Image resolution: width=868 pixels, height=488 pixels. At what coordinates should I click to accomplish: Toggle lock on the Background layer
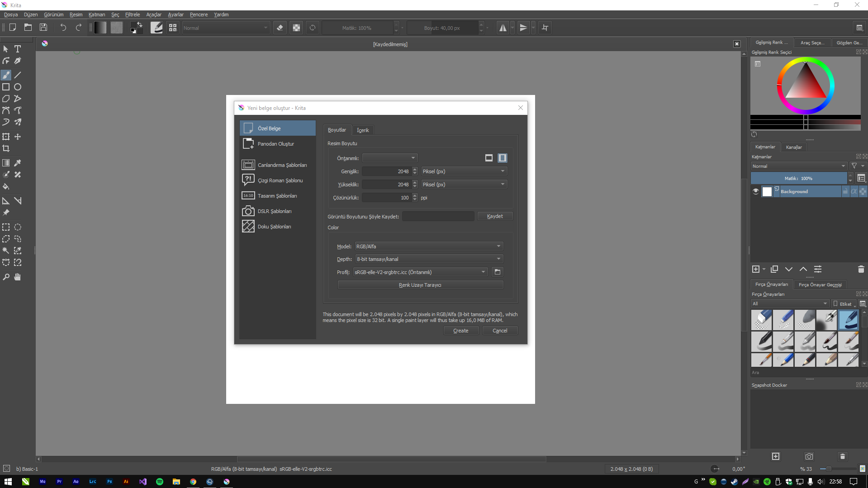[x=845, y=191]
